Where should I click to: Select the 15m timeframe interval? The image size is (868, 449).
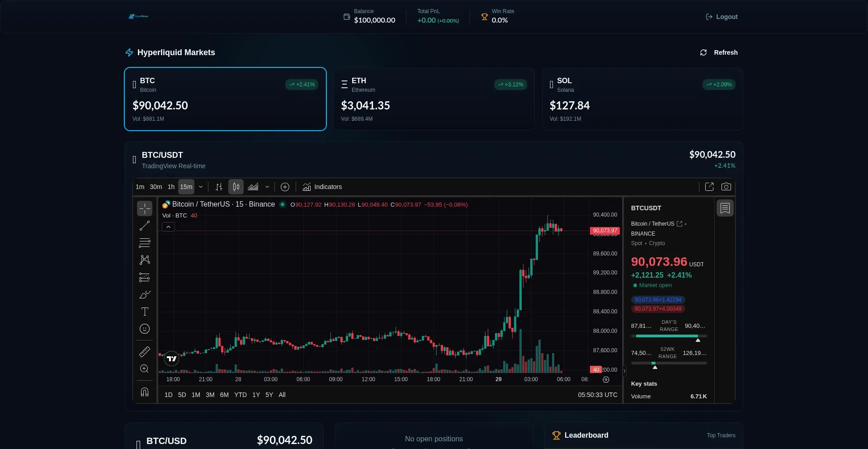tap(186, 187)
